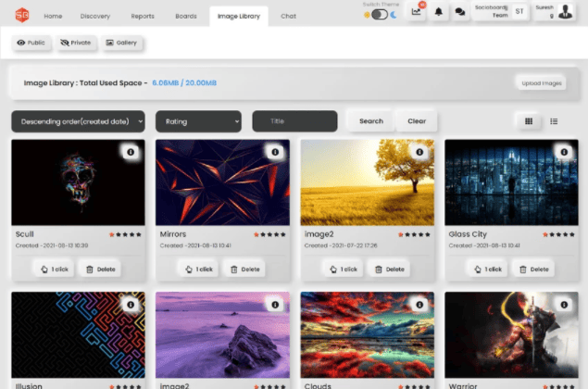Expand Descending order(created date) sort dropdown
Image resolution: width=588 pixels, height=389 pixels.
(x=78, y=121)
